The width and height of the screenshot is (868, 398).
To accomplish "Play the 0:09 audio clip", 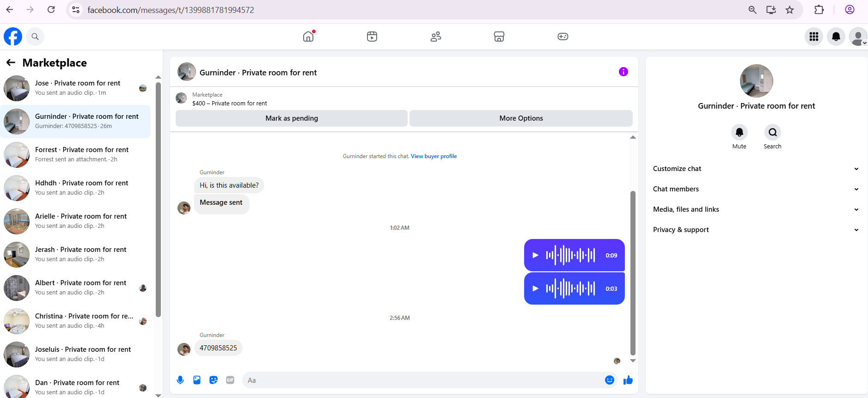I will (x=535, y=255).
